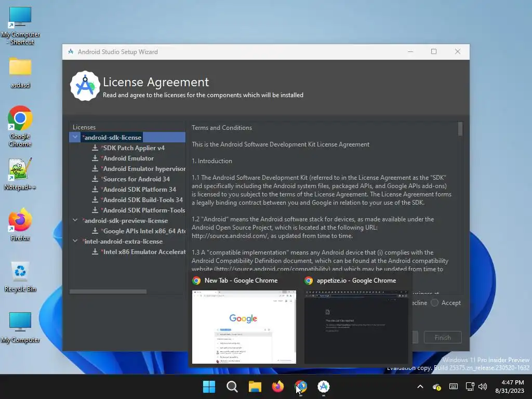
Task: Open Firefox from the taskbar
Action: coord(278,387)
